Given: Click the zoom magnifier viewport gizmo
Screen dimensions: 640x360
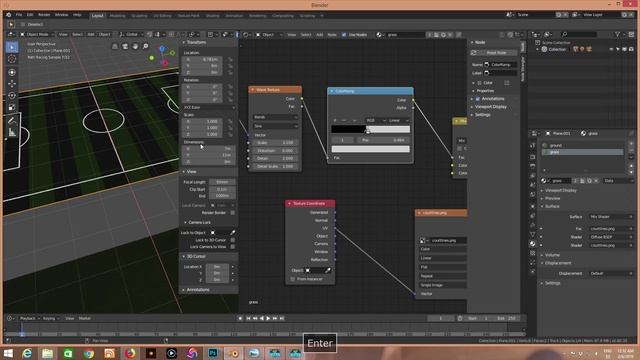Looking at the screenshot, I should coord(145,47).
